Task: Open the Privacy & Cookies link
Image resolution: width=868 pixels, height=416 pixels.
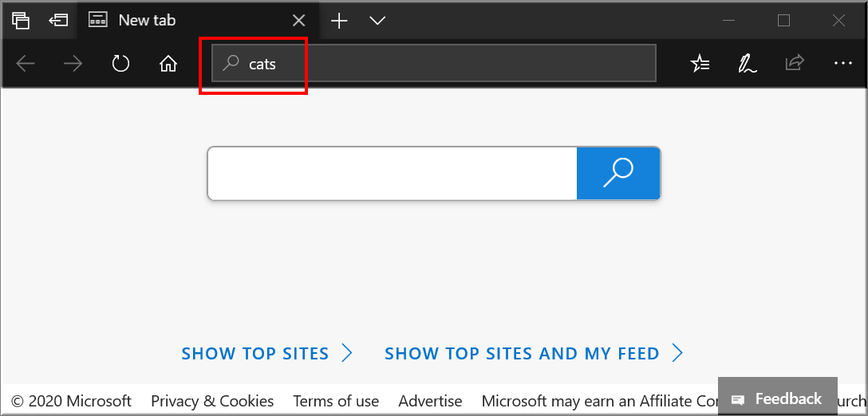Action: pyautogui.click(x=212, y=401)
